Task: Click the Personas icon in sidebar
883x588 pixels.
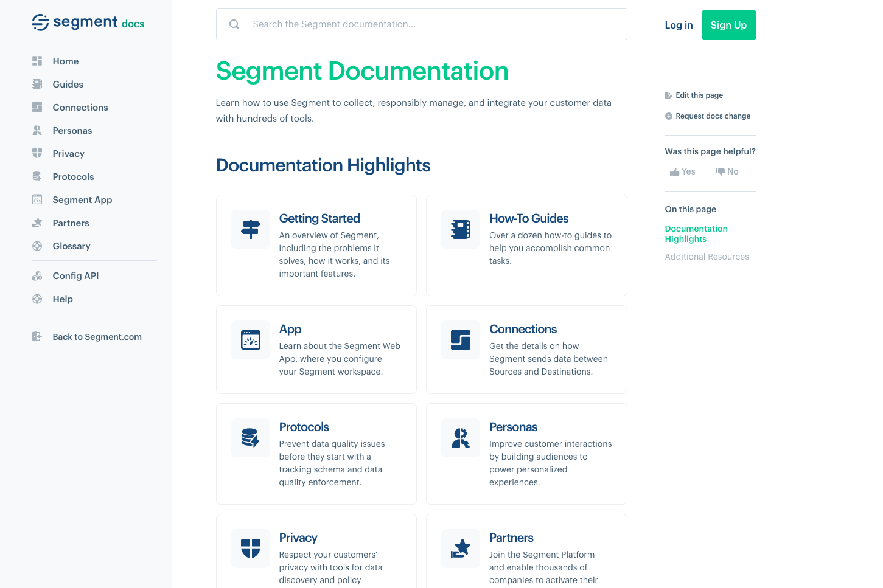Action: (37, 130)
